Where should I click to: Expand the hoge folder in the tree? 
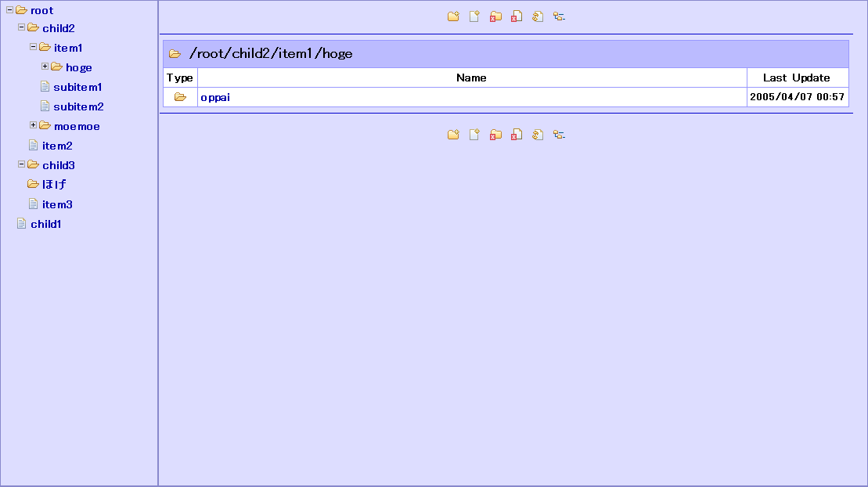[45, 67]
